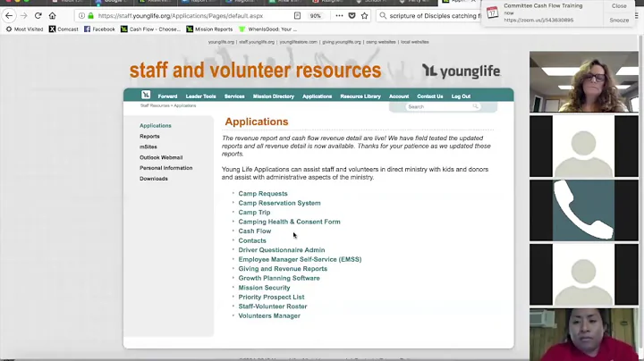Screen dimensions: 644x361
Task: Click the Young Life logo icon in green nav bar
Action: click(x=146, y=95)
